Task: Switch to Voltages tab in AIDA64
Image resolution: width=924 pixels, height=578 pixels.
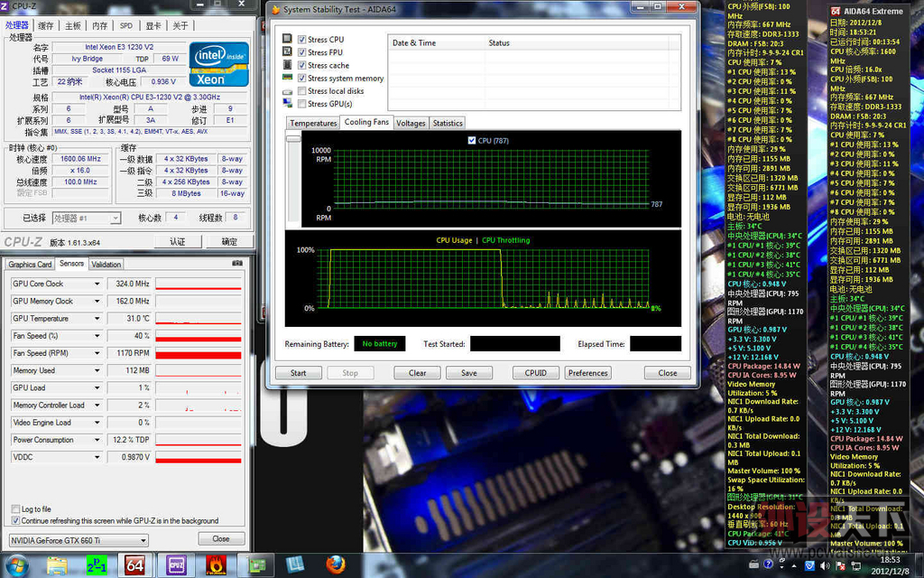Action: click(411, 123)
